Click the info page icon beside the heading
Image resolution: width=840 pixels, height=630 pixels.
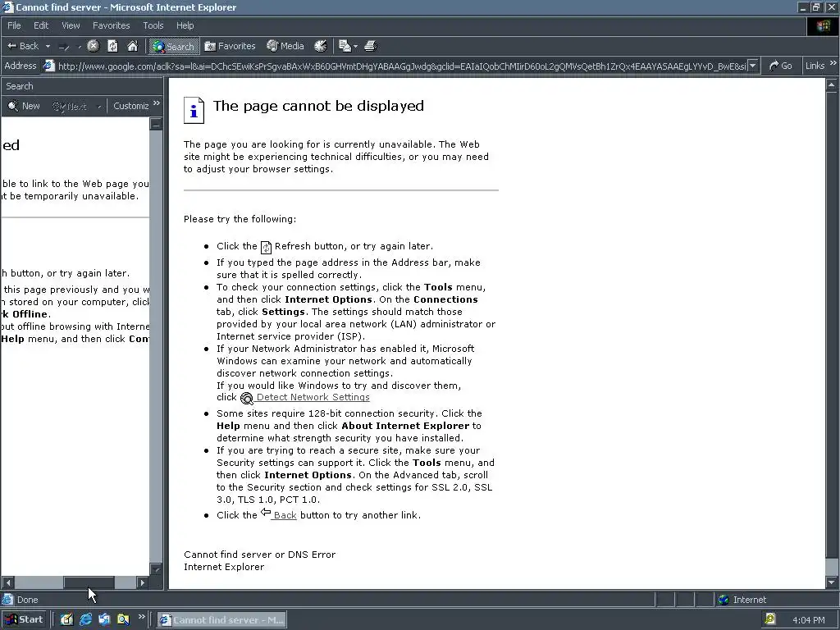[194, 111]
